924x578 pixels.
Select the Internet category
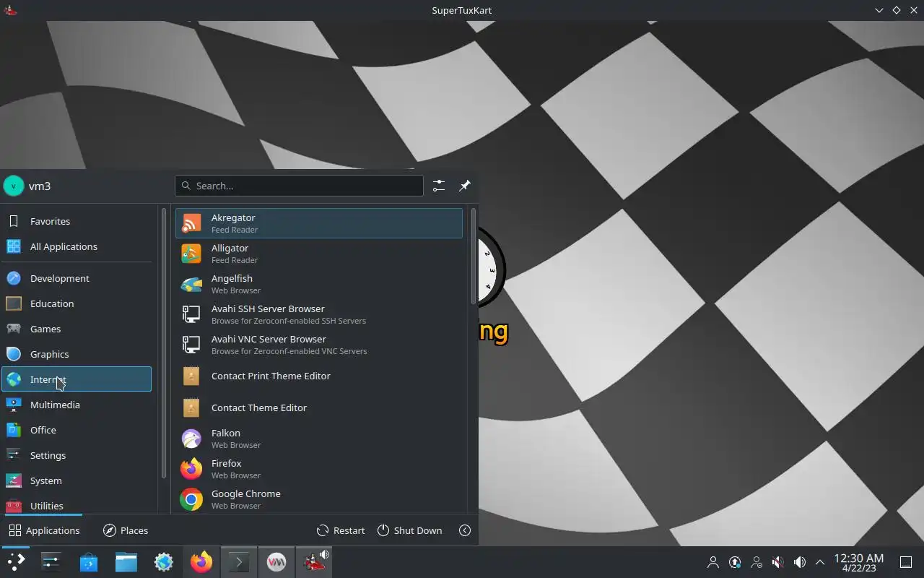tap(77, 379)
